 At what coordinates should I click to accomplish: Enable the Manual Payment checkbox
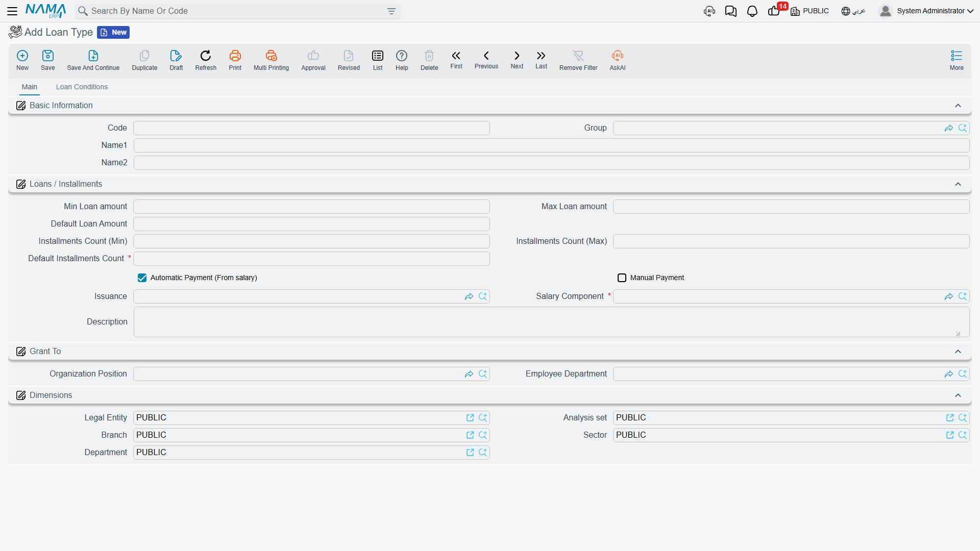click(622, 278)
